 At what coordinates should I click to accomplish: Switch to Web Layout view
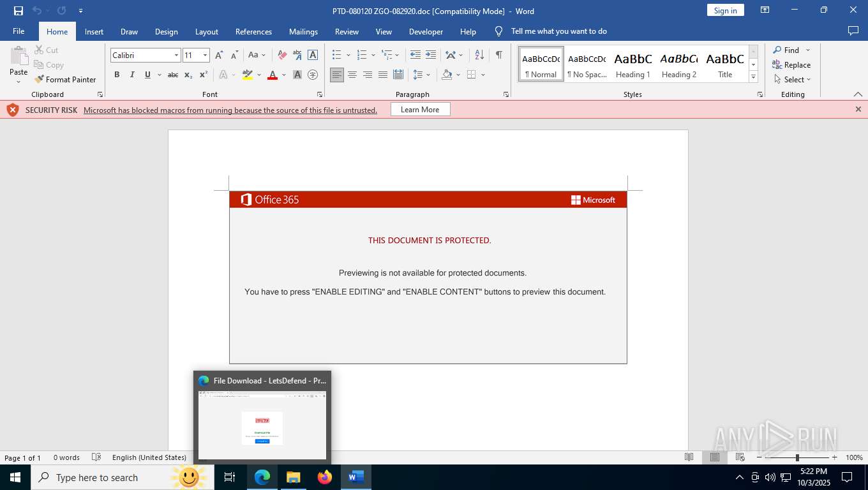coord(740,457)
